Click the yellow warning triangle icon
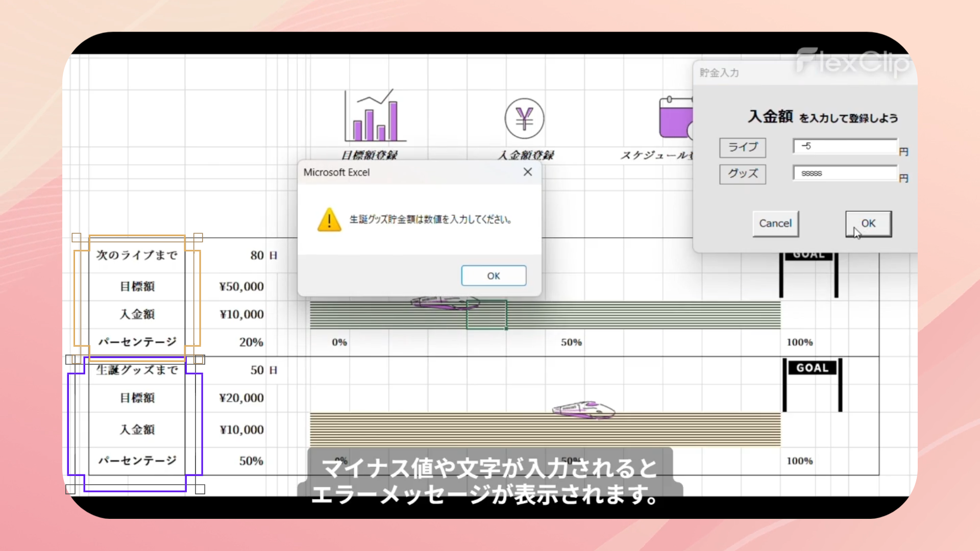The width and height of the screenshot is (980, 551). (329, 220)
